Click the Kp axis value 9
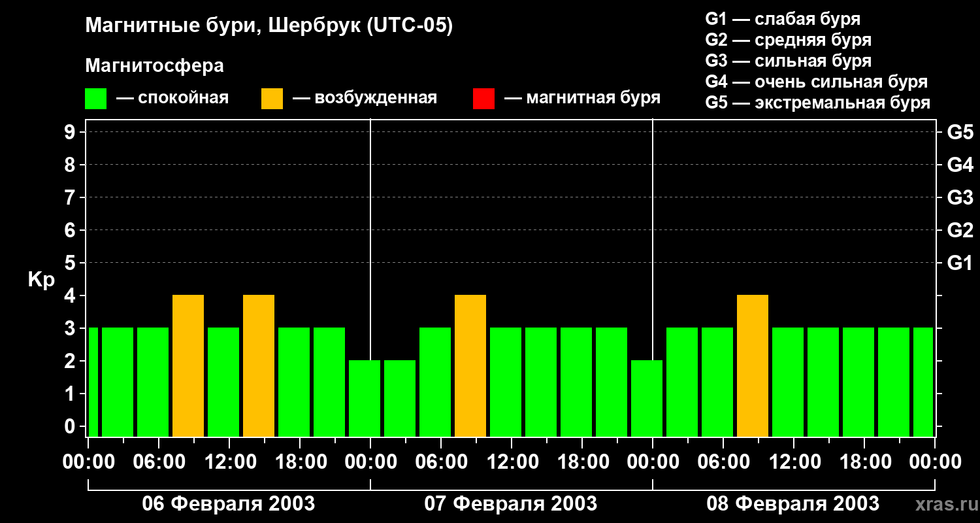This screenshot has width=980, height=523. click(71, 133)
